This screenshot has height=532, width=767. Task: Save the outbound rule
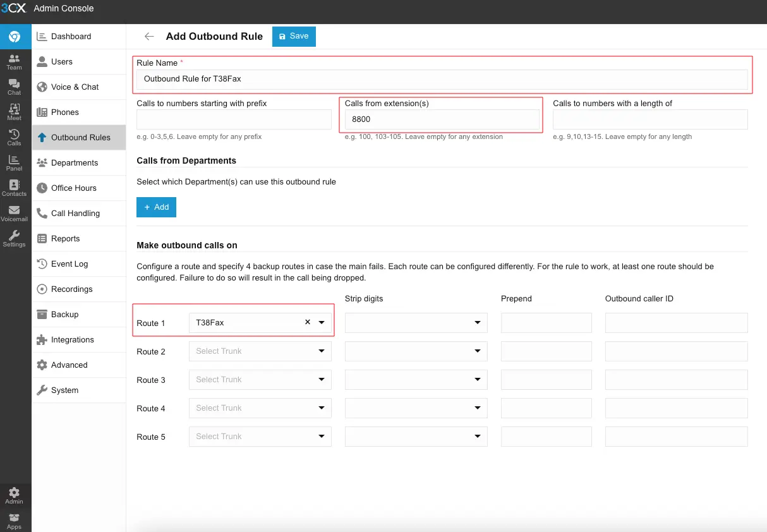pos(294,37)
